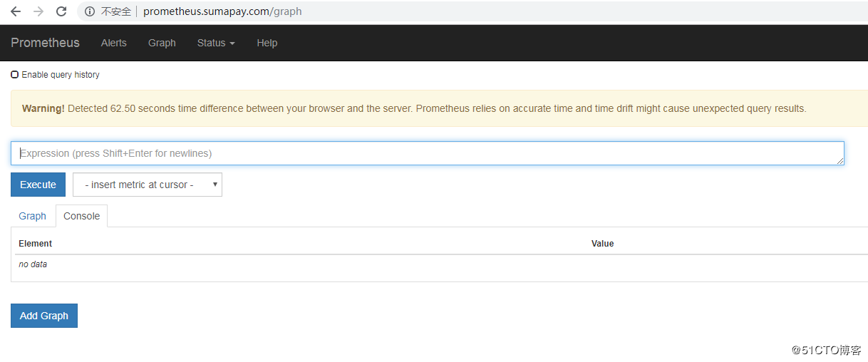Screen dimensions: 868x362
Task: Click the browser forward arrow
Action: (38, 11)
